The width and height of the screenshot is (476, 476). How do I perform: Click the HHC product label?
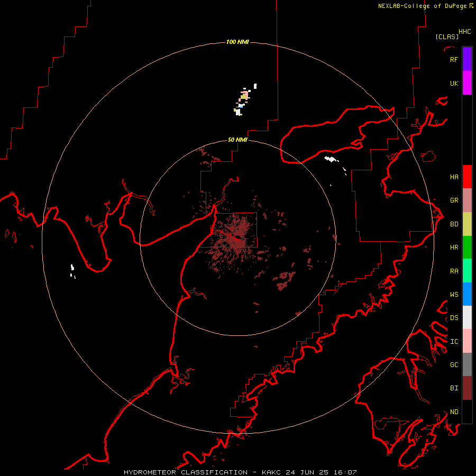465,32
